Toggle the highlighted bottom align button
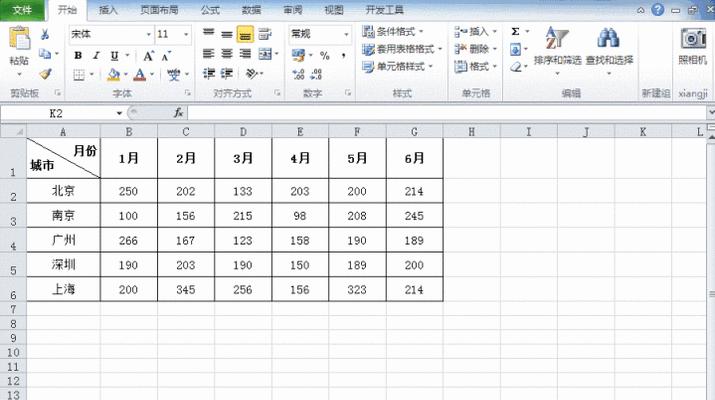The height and width of the screenshot is (400, 715). pyautogui.click(x=245, y=34)
